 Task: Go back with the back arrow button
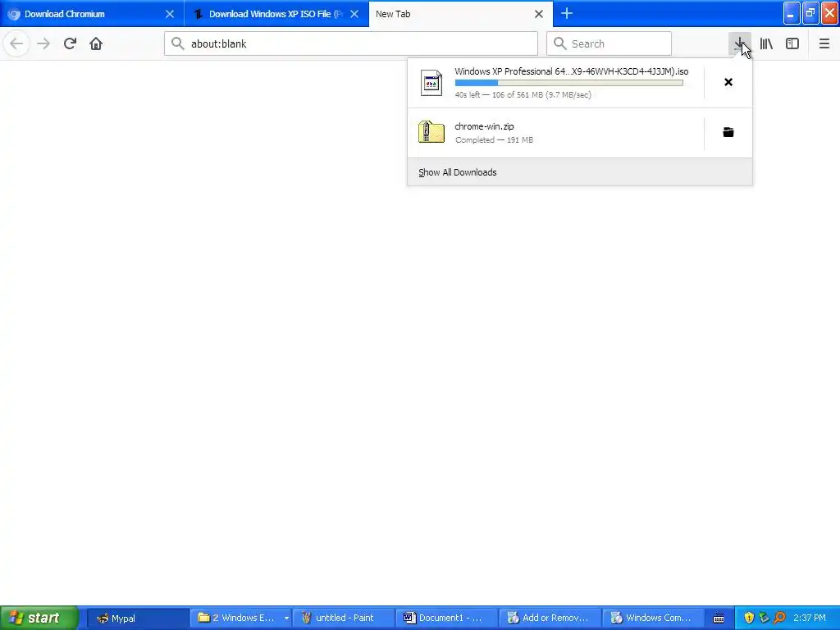(x=16, y=43)
